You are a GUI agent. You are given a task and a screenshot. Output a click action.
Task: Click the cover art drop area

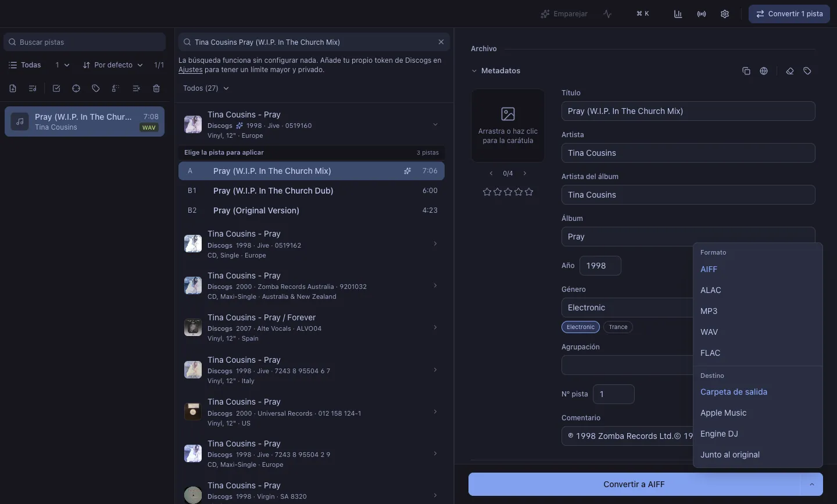pyautogui.click(x=508, y=126)
